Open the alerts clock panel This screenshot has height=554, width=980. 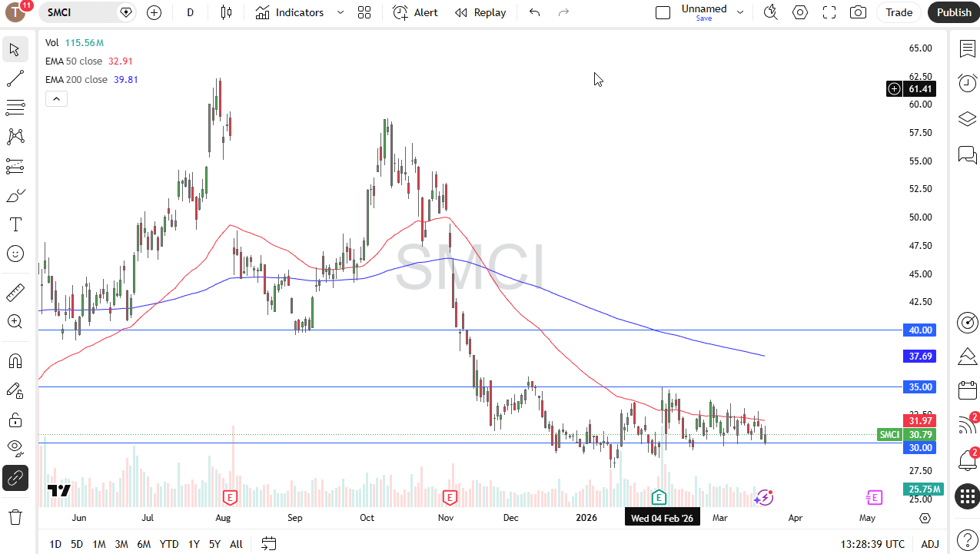[x=967, y=83]
